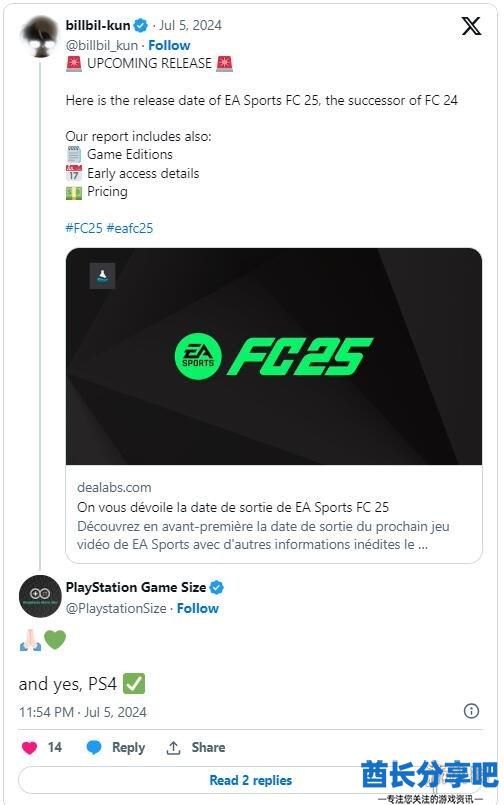Click PlayStation Game Size verified badge

(217, 587)
